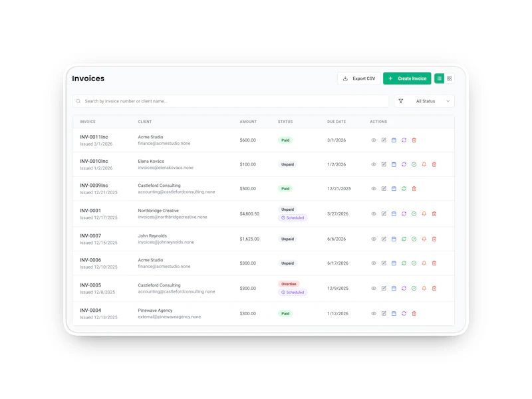The width and height of the screenshot is (532, 399).
Task: Open calendar icon for INV-0011Inc
Action: pyautogui.click(x=394, y=140)
